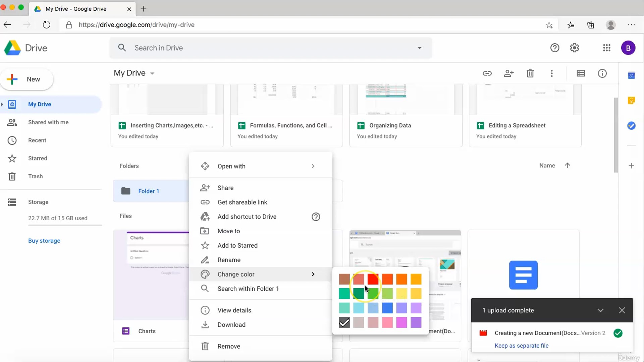
Task: Open the browser ellipsis menu
Action: coord(631,25)
